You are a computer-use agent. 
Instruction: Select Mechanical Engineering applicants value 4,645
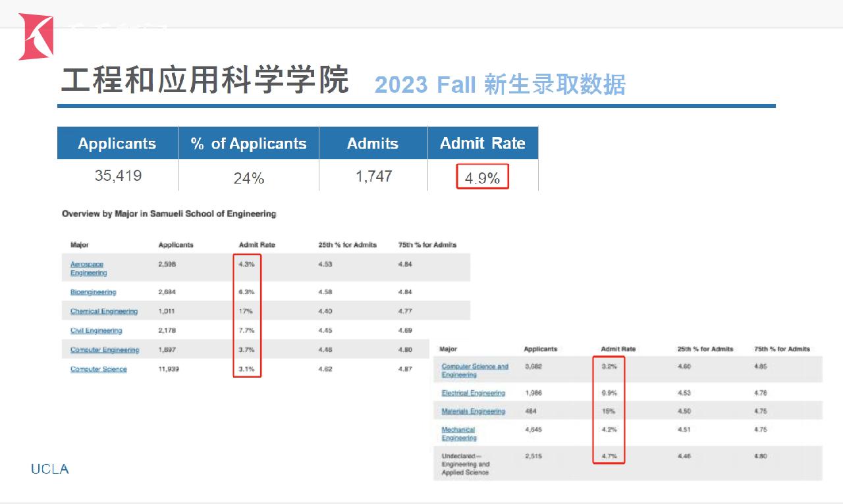point(533,430)
